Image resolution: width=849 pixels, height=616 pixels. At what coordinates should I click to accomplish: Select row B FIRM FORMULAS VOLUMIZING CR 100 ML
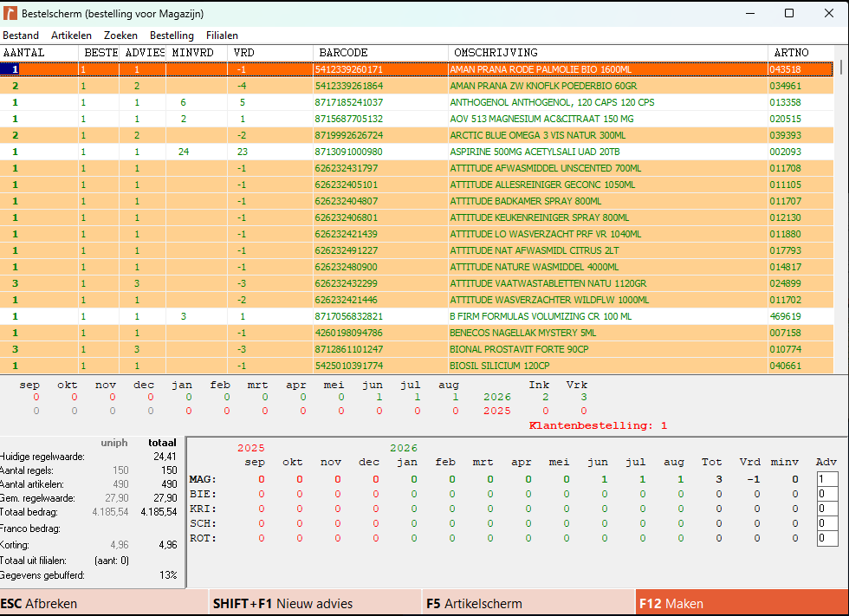tap(417, 316)
